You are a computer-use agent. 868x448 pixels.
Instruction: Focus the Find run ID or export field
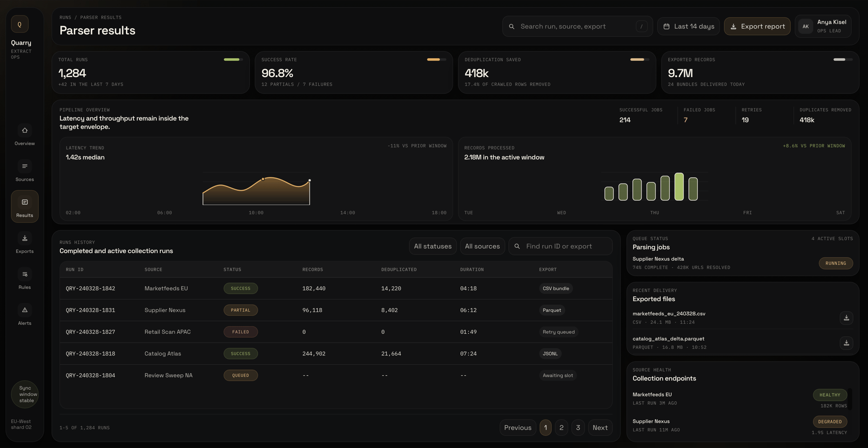coord(561,246)
